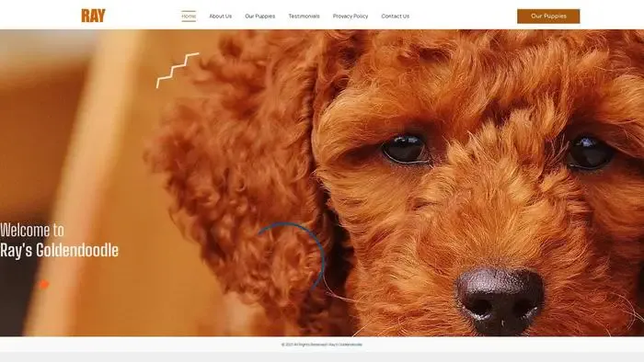Click the puppy hero image
Viewport: 644px width, 362px height.
(x=322, y=183)
